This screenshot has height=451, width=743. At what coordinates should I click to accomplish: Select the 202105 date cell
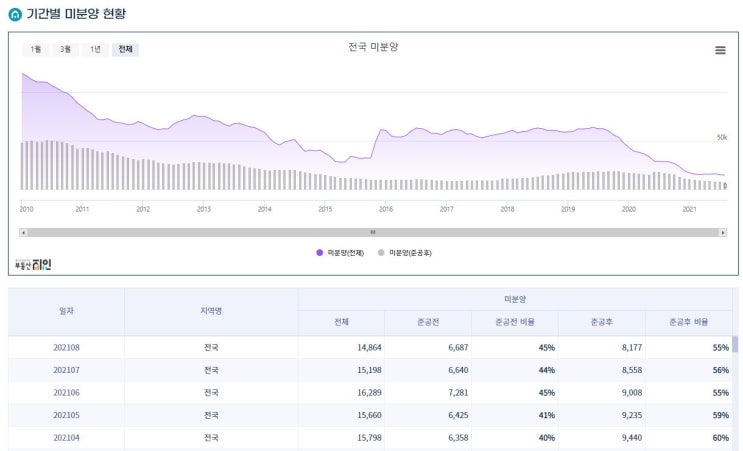click(66, 415)
